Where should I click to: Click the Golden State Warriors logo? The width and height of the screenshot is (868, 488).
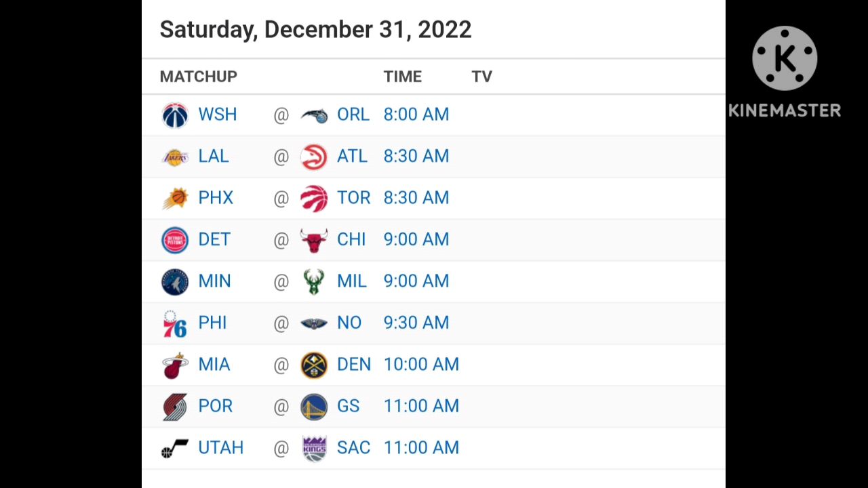[314, 407]
